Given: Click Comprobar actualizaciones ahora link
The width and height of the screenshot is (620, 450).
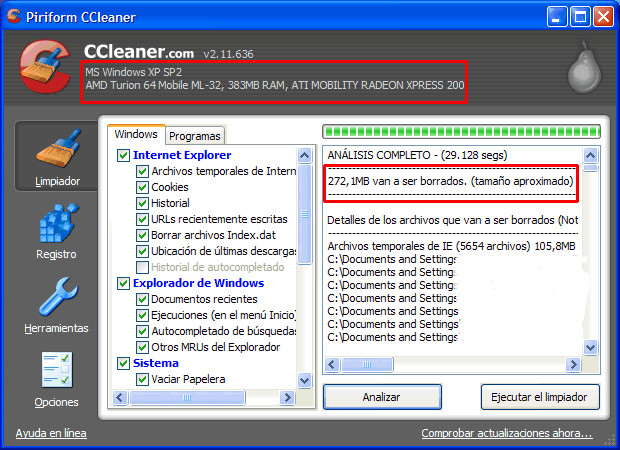Looking at the screenshot, I should pos(507,433).
